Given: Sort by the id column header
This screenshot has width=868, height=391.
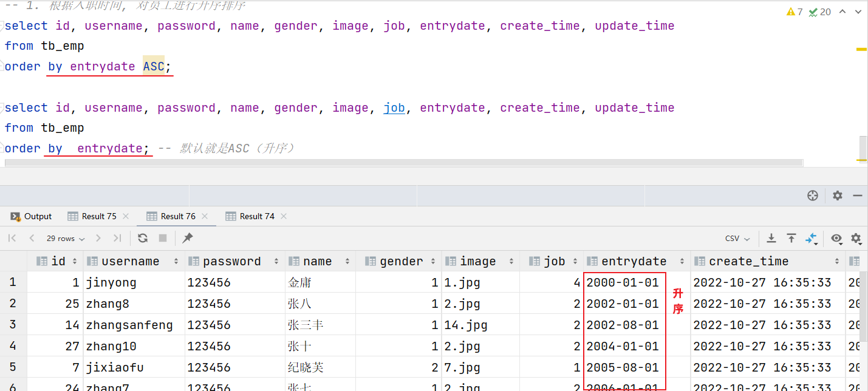Looking at the screenshot, I should coord(55,261).
